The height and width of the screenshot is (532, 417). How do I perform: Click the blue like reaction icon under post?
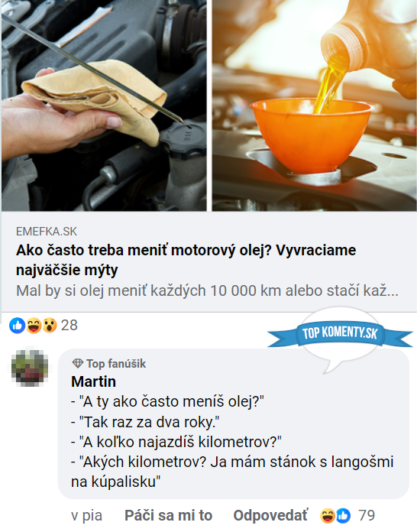(x=17, y=326)
